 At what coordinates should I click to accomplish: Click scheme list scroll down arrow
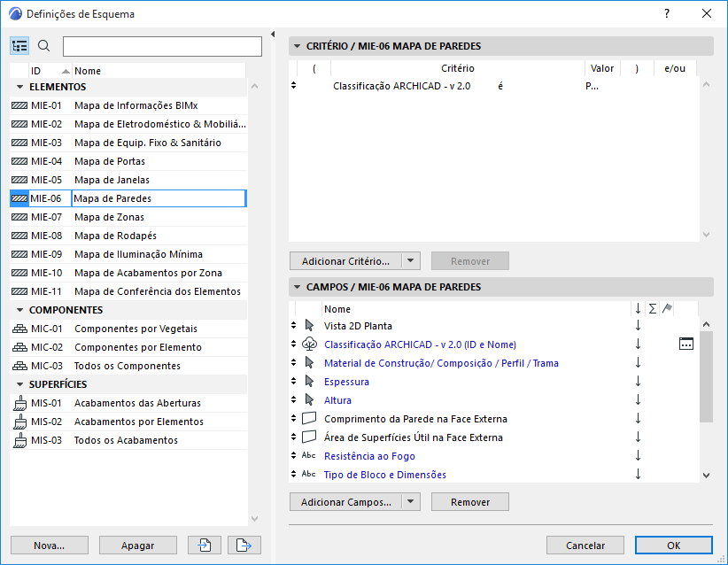(x=254, y=519)
